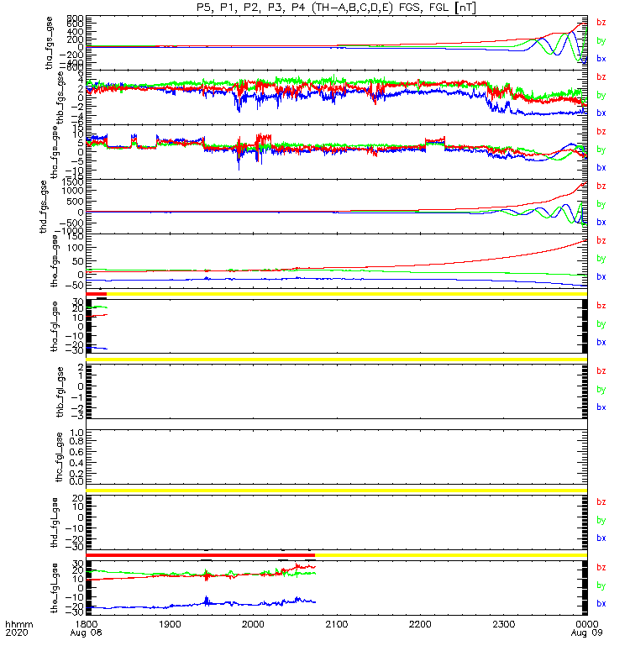Click the 2200 time tick label

pos(421,624)
